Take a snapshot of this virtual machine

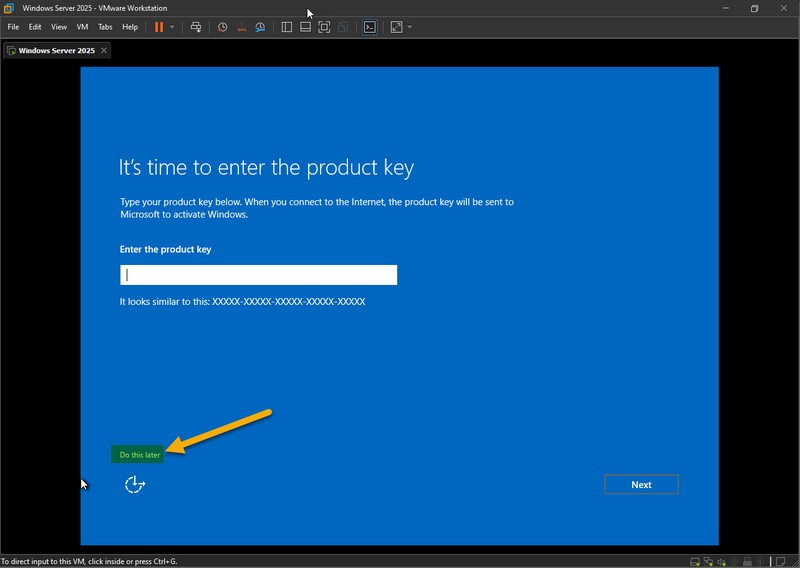pyautogui.click(x=222, y=27)
